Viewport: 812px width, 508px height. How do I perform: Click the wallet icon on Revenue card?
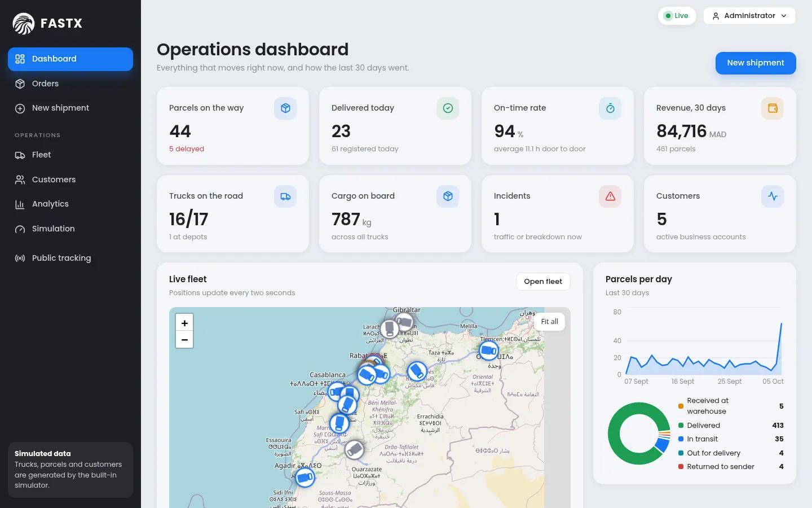[773, 108]
